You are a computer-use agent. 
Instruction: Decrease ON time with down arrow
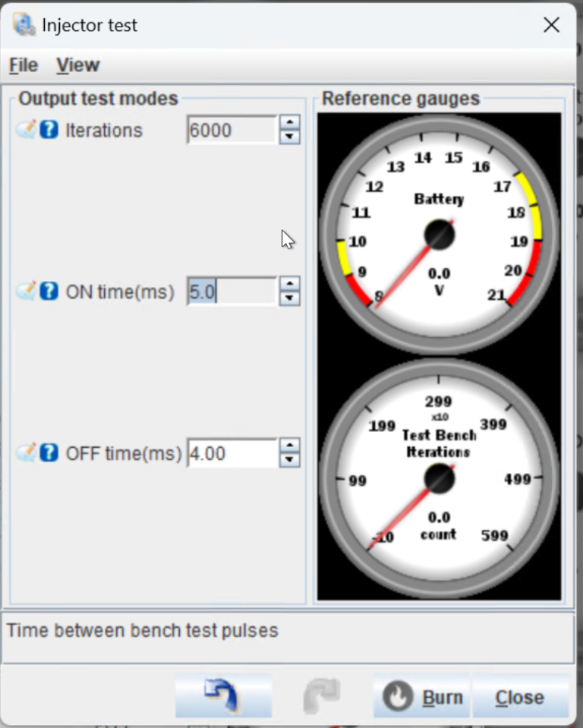click(x=290, y=298)
